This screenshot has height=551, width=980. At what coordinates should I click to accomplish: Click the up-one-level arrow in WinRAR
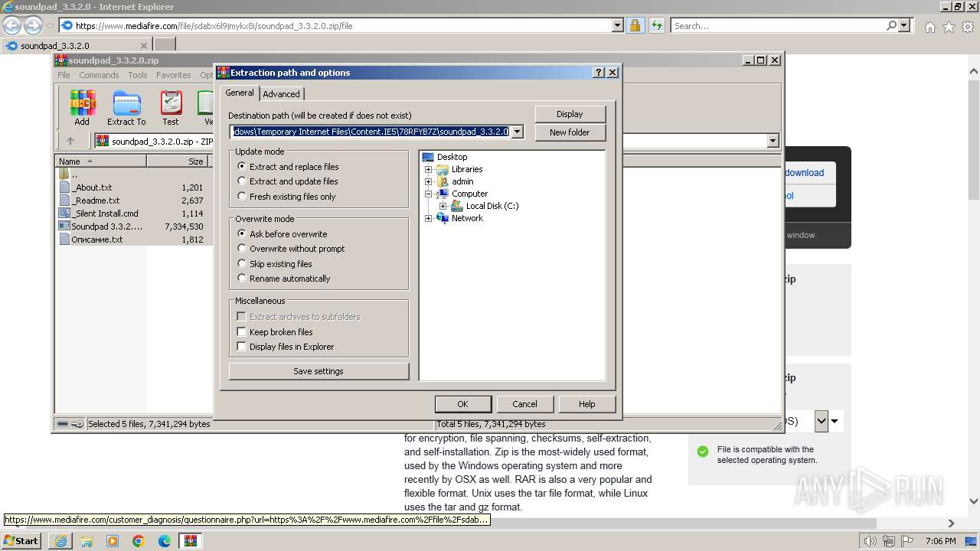(x=70, y=141)
